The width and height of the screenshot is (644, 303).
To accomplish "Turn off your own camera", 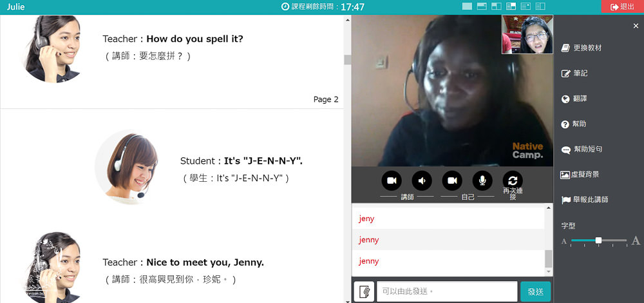I will [x=452, y=181].
